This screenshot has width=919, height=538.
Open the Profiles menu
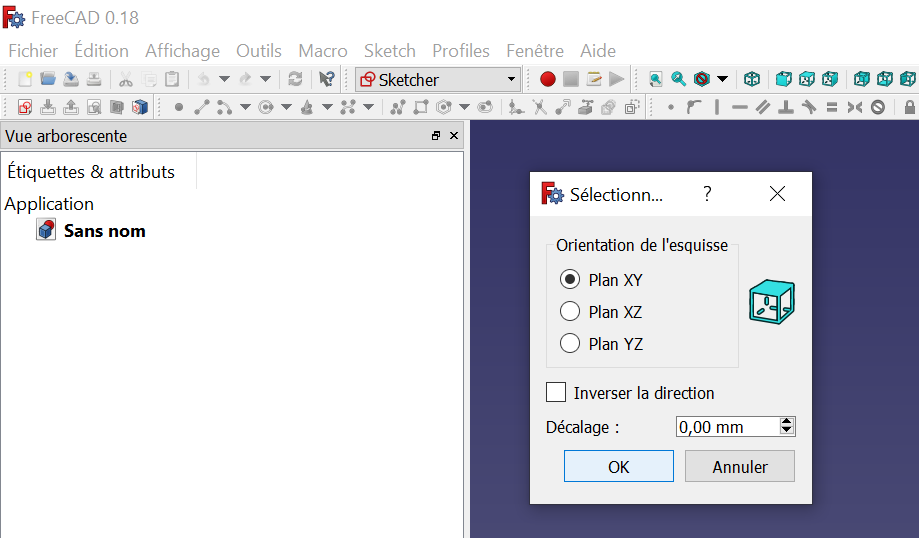(461, 51)
